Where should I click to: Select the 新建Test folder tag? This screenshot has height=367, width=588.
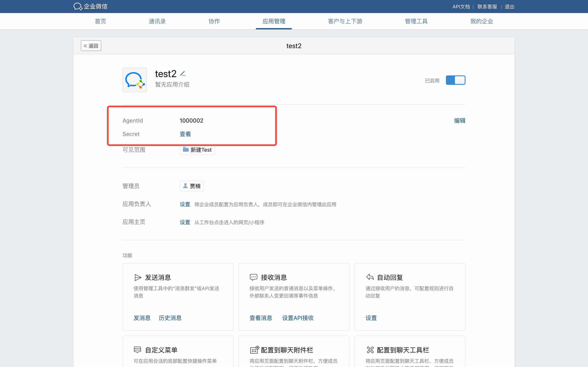coord(197,150)
